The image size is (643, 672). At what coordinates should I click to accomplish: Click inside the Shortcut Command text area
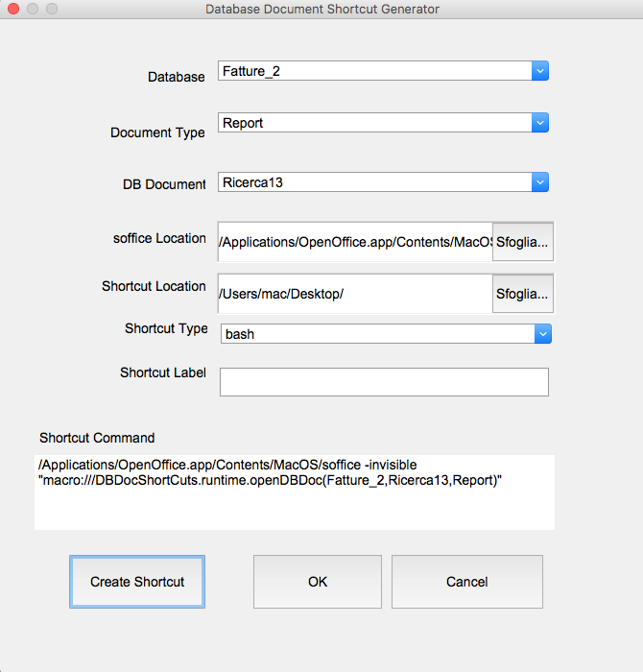click(x=295, y=492)
